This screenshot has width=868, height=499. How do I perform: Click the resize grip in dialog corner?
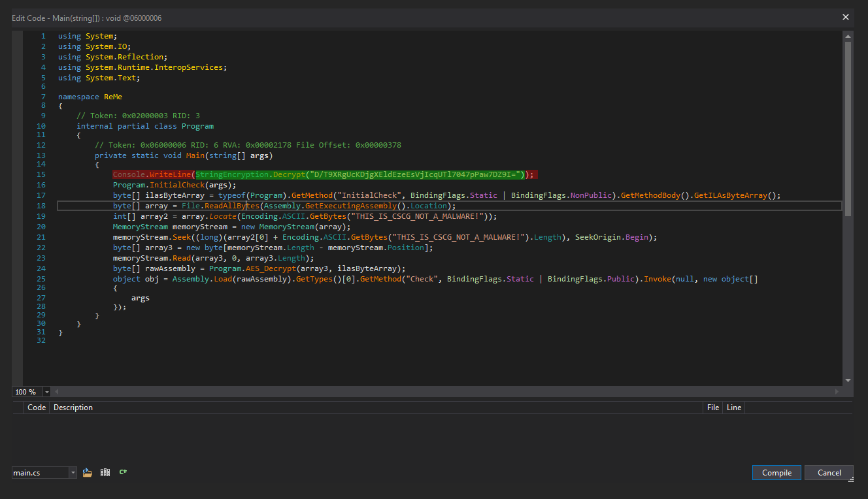pos(850,480)
